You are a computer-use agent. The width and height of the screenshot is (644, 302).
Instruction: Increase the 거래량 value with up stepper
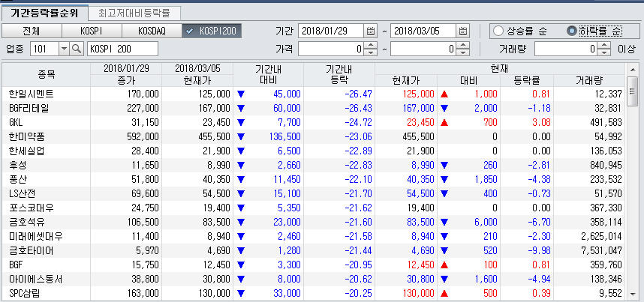[604, 46]
